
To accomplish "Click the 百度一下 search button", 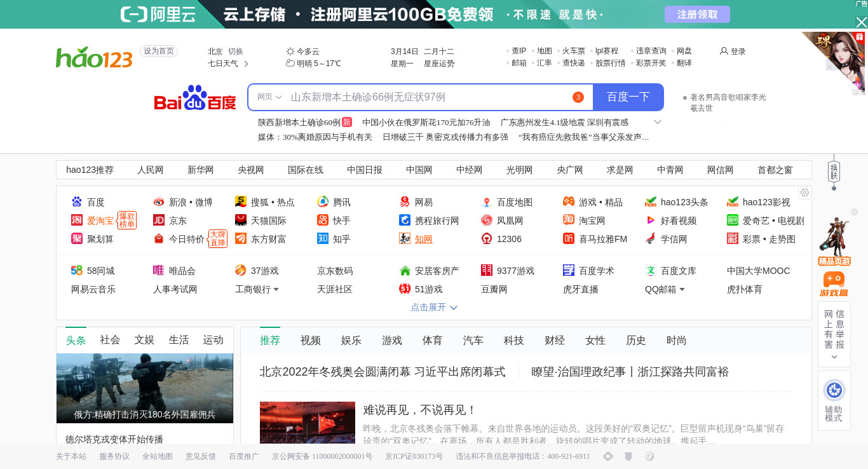I will (x=628, y=97).
